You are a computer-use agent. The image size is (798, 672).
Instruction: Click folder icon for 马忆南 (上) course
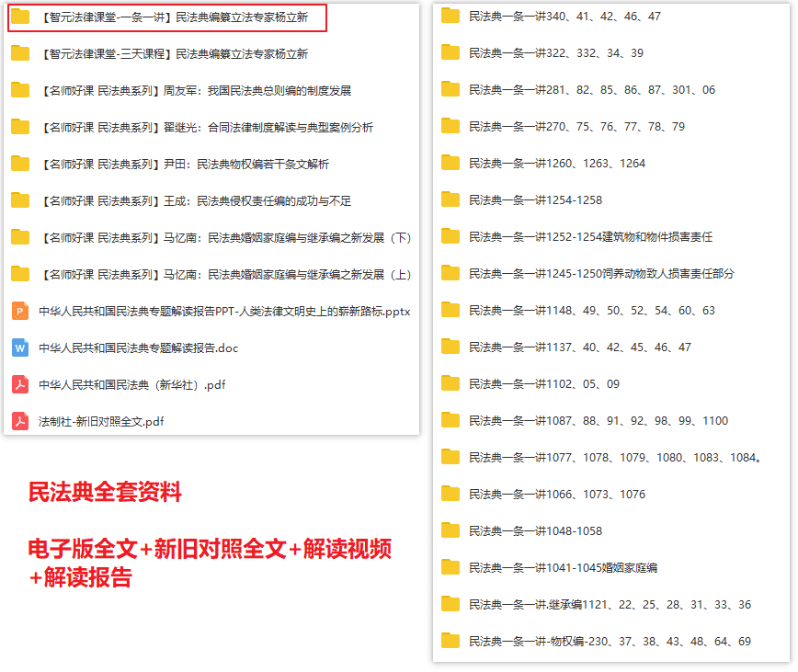pos(20,274)
